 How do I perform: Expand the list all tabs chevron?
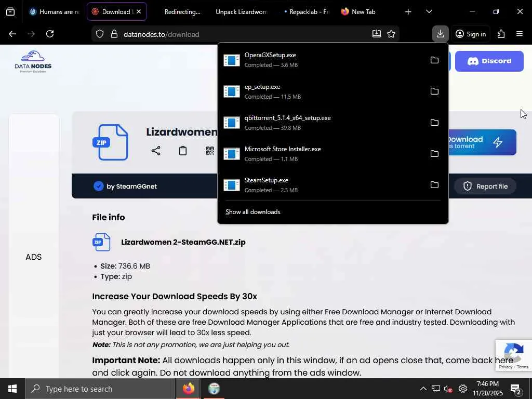[429, 11]
